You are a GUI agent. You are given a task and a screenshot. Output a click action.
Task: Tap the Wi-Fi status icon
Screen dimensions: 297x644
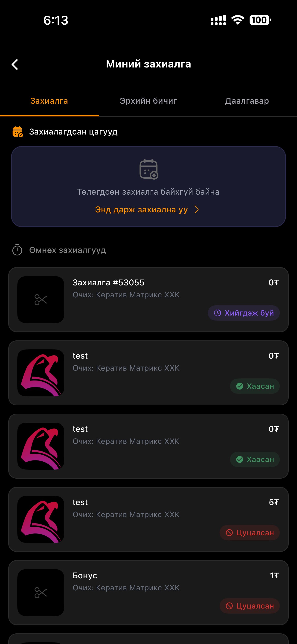pos(238,20)
